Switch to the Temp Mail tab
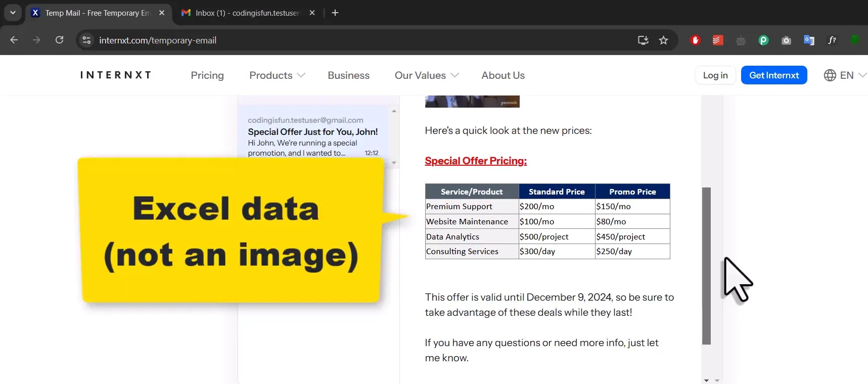 pyautogui.click(x=97, y=13)
